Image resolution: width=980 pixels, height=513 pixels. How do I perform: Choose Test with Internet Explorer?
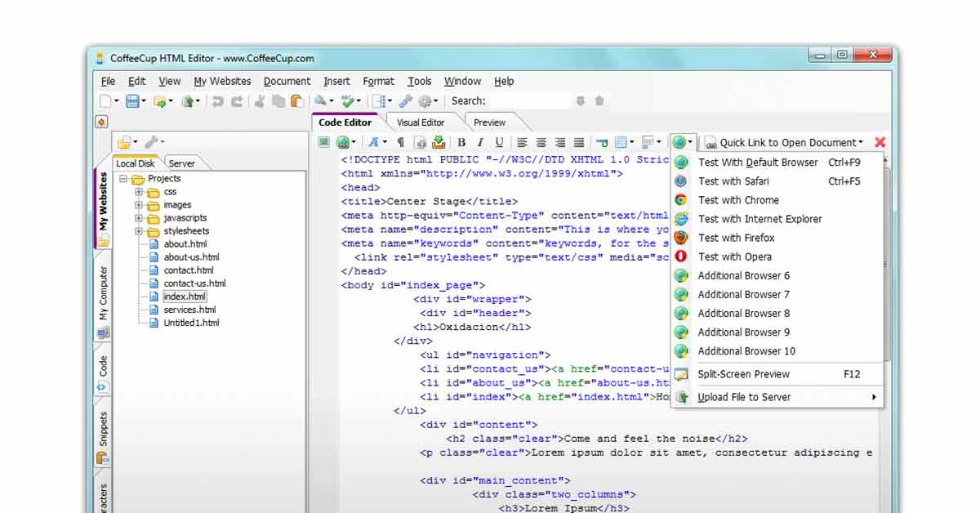point(759,219)
